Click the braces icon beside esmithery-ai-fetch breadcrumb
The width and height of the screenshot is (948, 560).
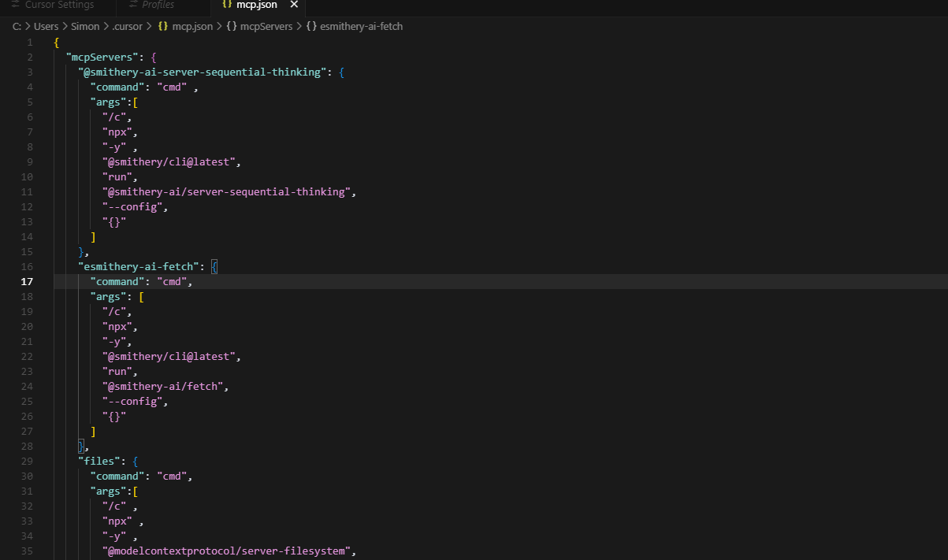click(x=311, y=26)
